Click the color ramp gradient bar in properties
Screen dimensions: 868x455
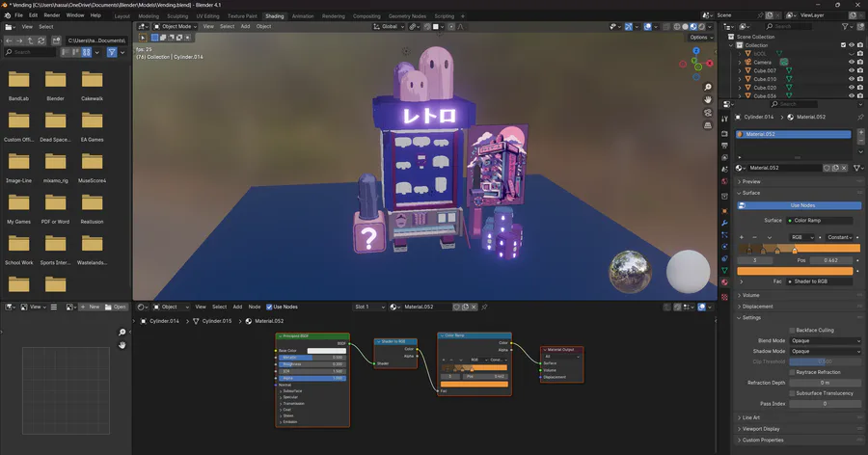(x=799, y=249)
